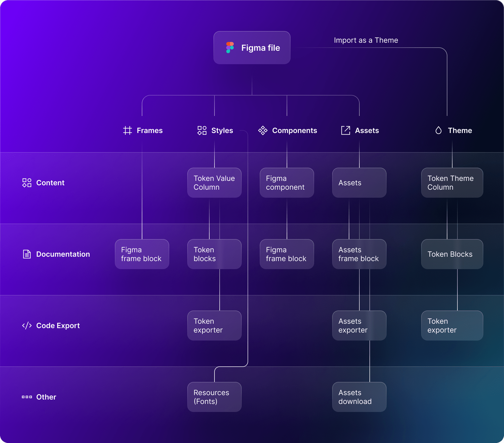
Task: Select the Assets frame block box
Action: tap(359, 254)
